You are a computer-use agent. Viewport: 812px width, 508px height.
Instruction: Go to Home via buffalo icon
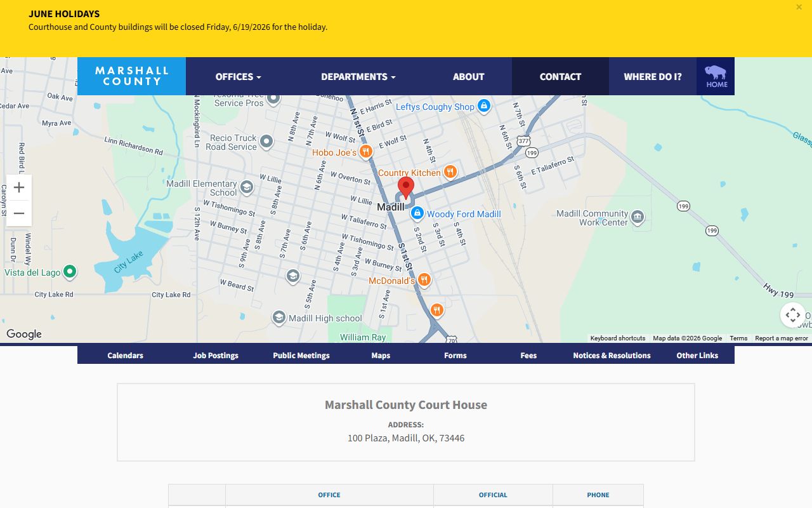(x=716, y=77)
